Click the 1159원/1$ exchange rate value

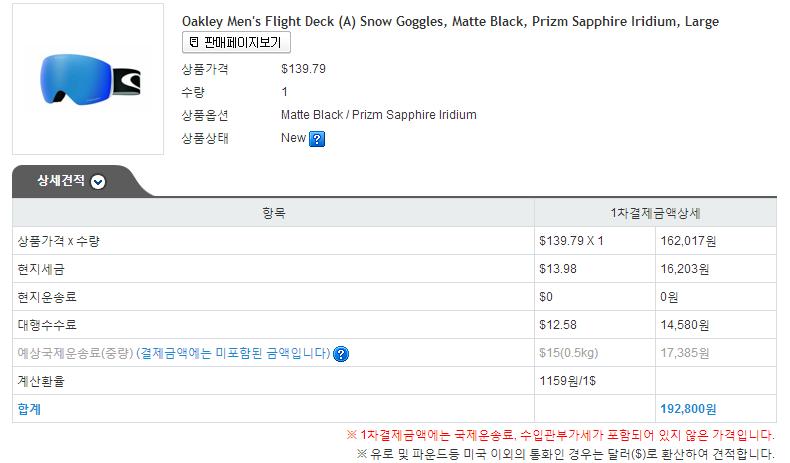(567, 381)
